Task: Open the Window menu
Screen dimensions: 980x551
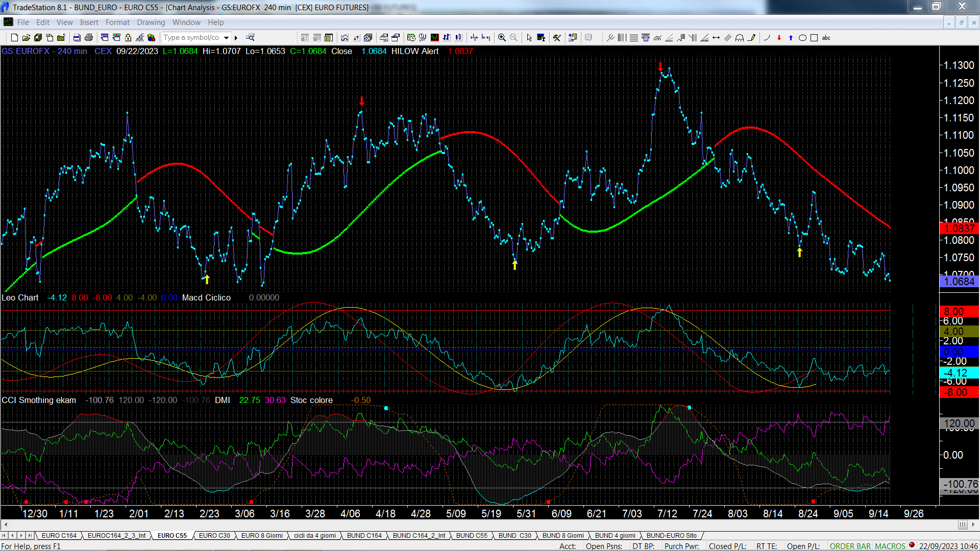Action: 186,22
